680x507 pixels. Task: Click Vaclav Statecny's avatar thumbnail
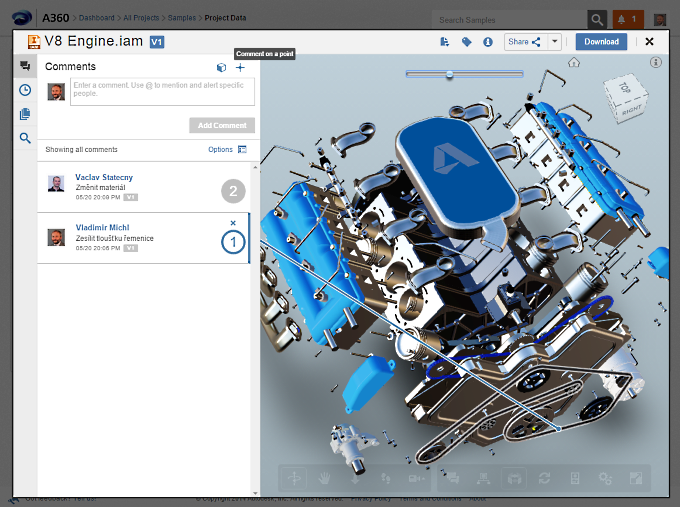point(56,183)
